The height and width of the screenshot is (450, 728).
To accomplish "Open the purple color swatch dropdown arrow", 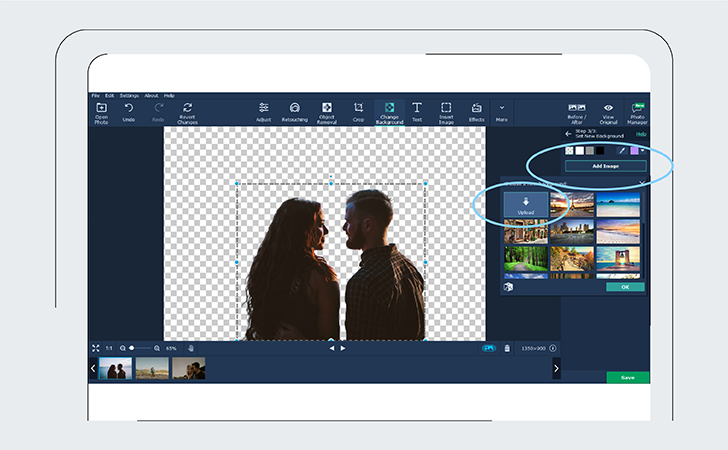I will coord(642,150).
